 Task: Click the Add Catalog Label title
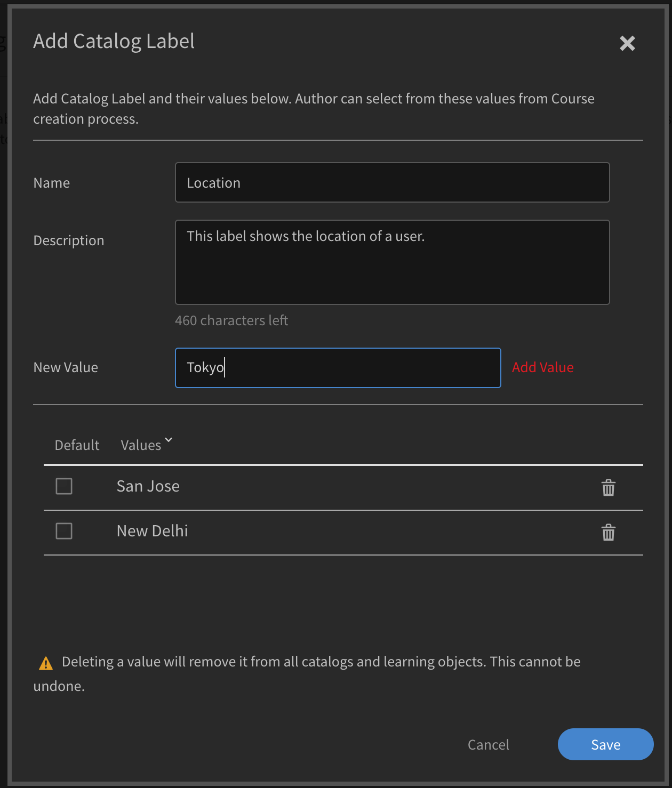coord(114,41)
